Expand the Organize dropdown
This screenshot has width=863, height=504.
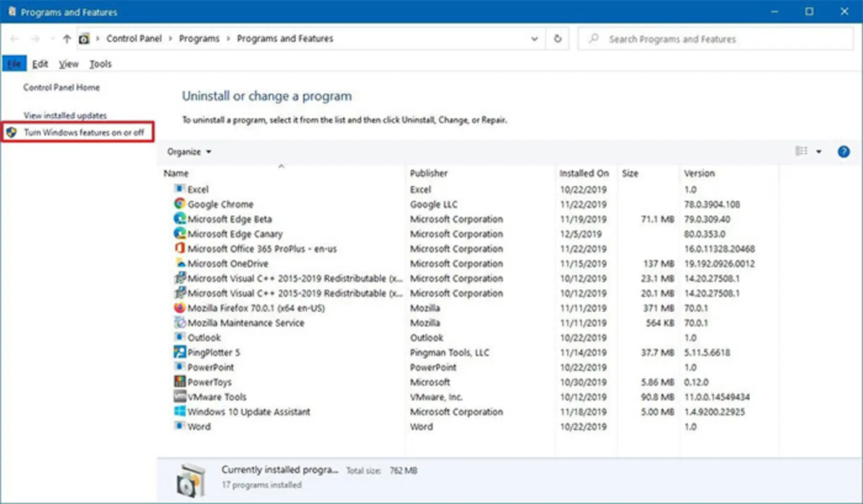(x=189, y=152)
